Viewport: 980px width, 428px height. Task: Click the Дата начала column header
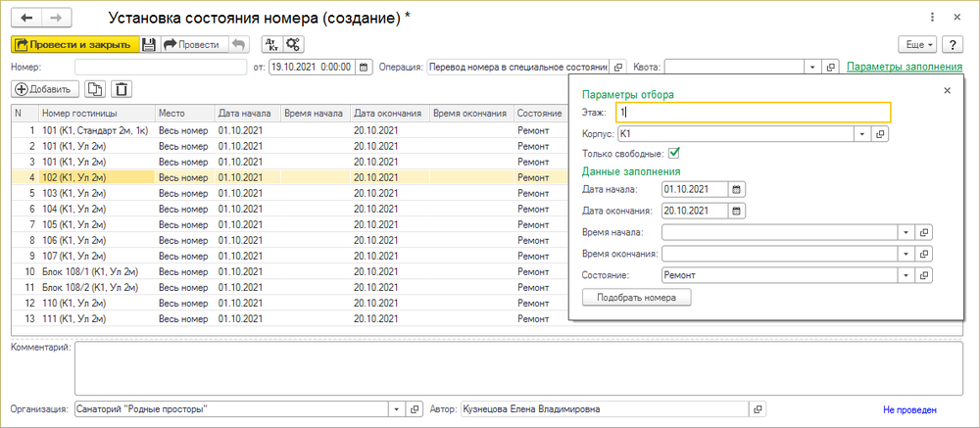click(x=248, y=113)
